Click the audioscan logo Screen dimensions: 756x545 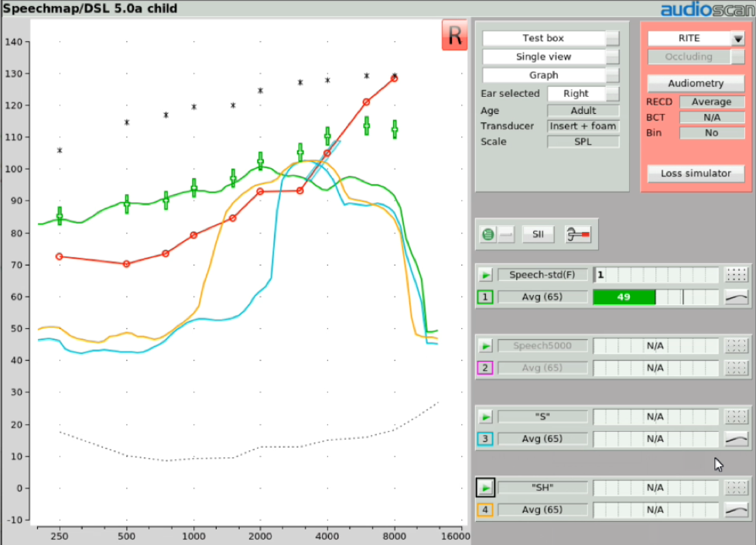pyautogui.click(x=707, y=9)
